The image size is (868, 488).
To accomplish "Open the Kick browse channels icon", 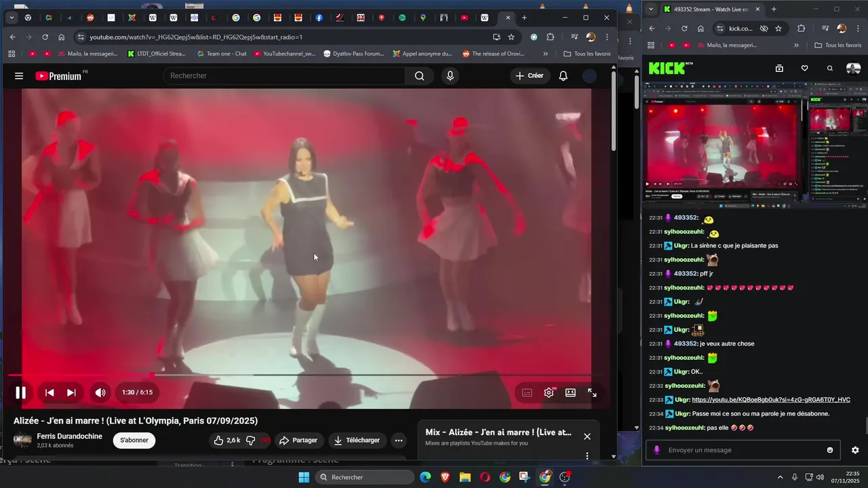I will click(x=779, y=68).
